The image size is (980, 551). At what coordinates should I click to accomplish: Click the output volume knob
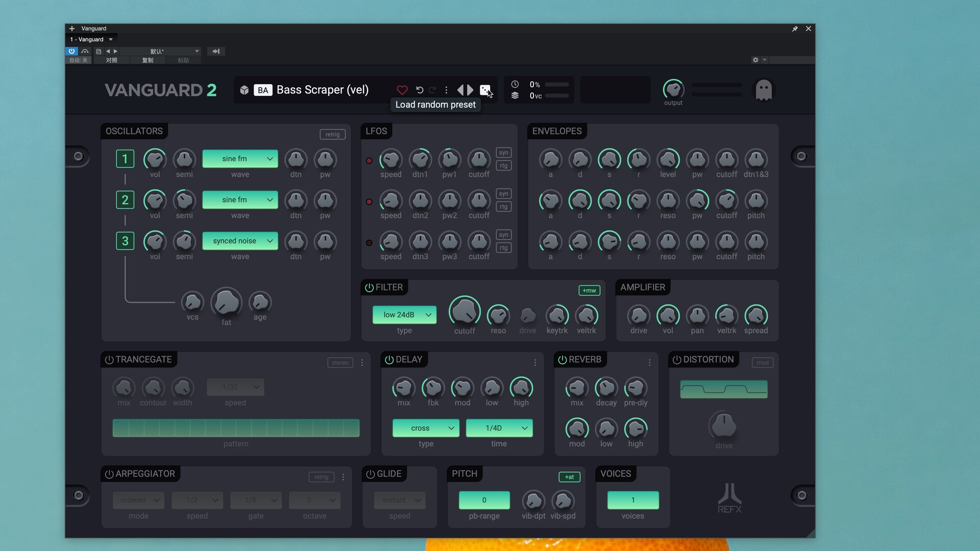point(673,89)
